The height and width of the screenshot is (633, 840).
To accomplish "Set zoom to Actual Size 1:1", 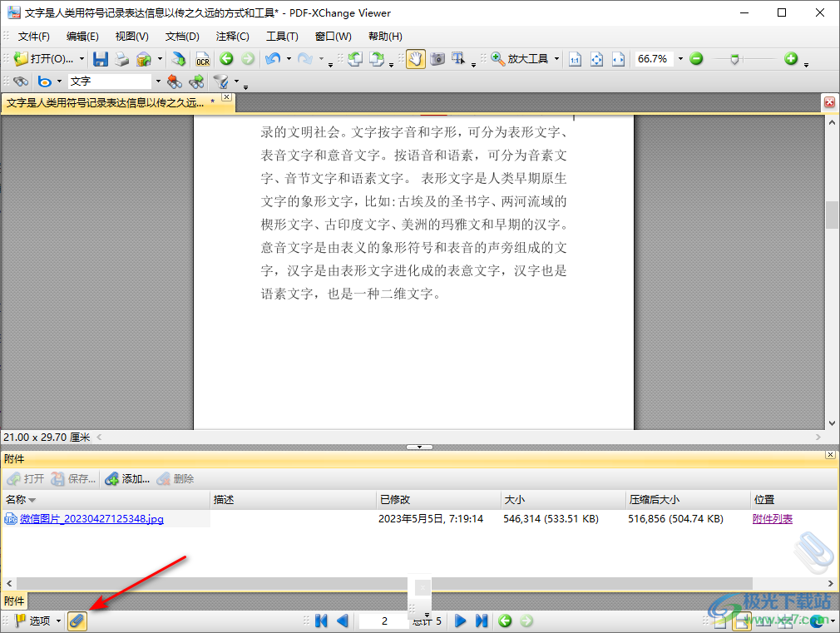I will point(575,59).
